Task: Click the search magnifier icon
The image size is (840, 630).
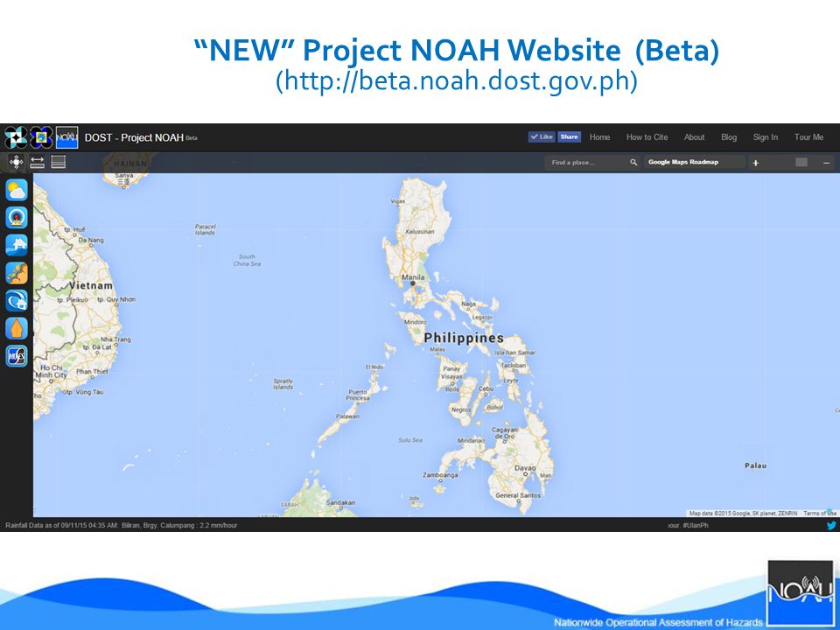Action: tap(633, 163)
